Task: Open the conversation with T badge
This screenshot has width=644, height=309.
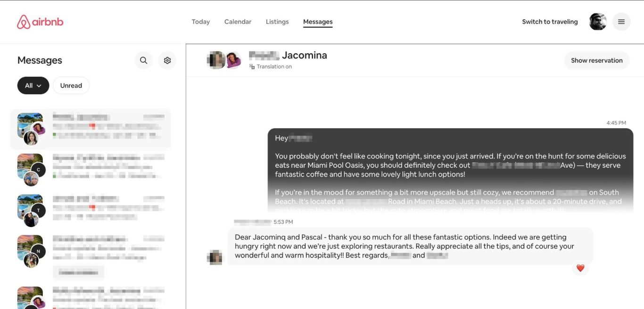Action: (x=91, y=210)
